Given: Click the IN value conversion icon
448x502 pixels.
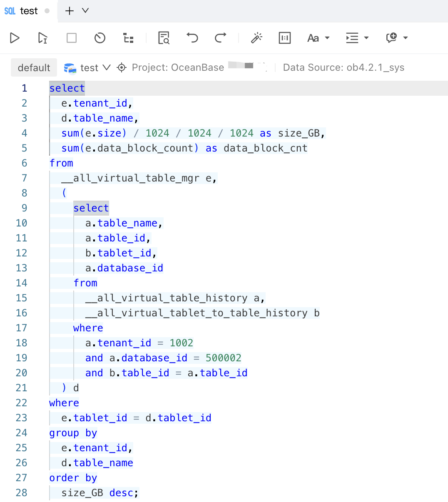Looking at the screenshot, I should tap(284, 38).
